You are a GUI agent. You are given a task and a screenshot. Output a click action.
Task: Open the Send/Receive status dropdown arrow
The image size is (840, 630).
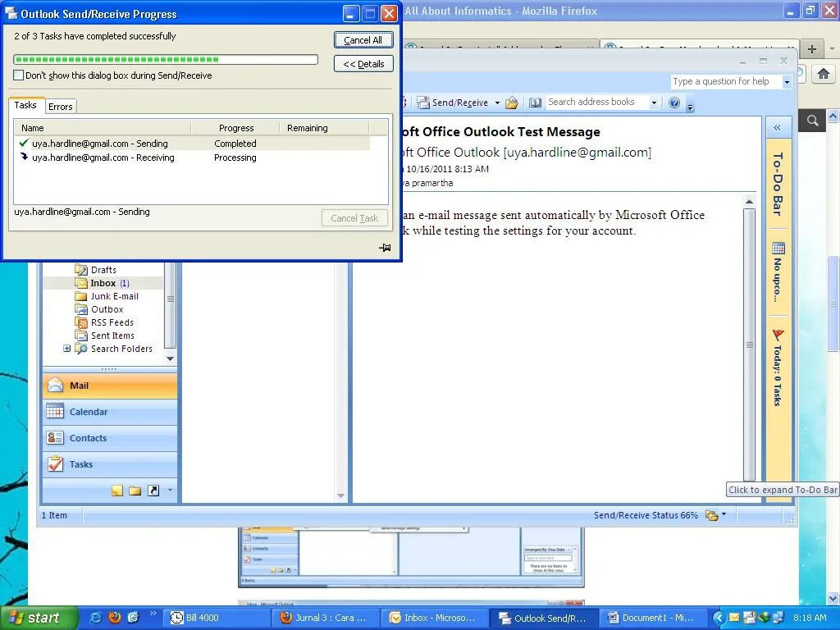(724, 514)
